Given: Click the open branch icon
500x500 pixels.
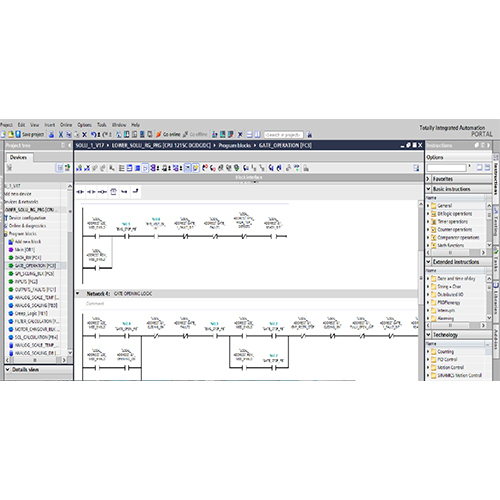Looking at the screenshot, I should tap(124, 192).
